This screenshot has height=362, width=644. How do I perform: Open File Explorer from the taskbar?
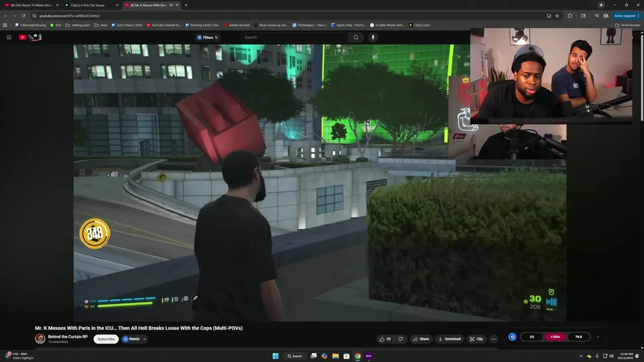click(x=335, y=356)
